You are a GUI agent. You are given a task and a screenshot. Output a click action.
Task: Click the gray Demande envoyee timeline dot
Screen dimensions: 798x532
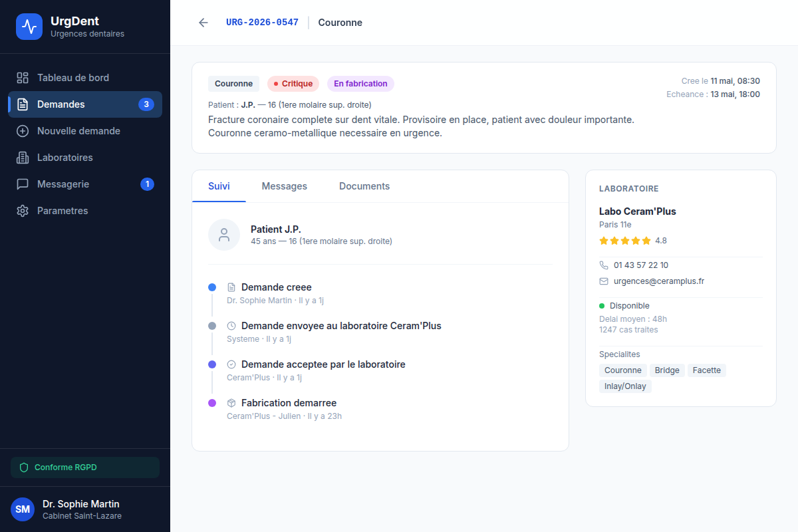(212, 326)
